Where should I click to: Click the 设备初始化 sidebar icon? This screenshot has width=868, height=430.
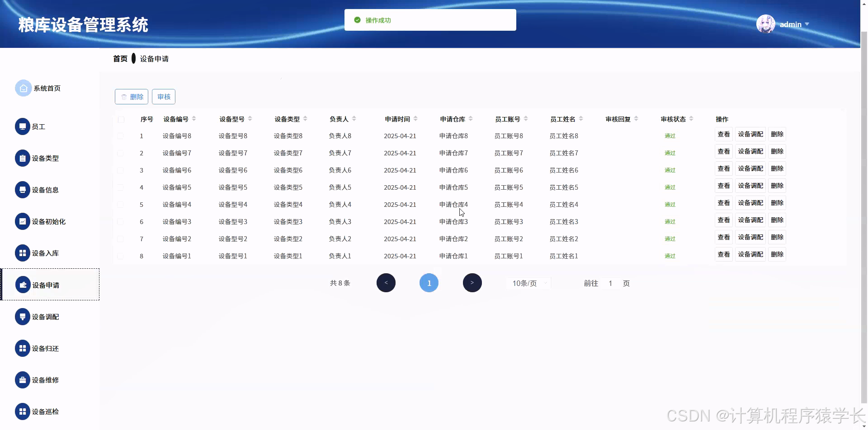23,221
